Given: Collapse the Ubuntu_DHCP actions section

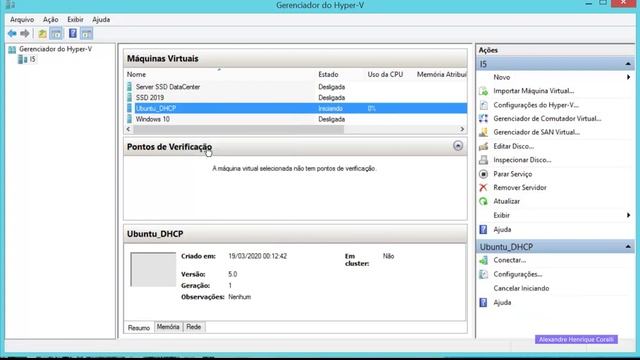Looking at the screenshot, I should 628,247.
